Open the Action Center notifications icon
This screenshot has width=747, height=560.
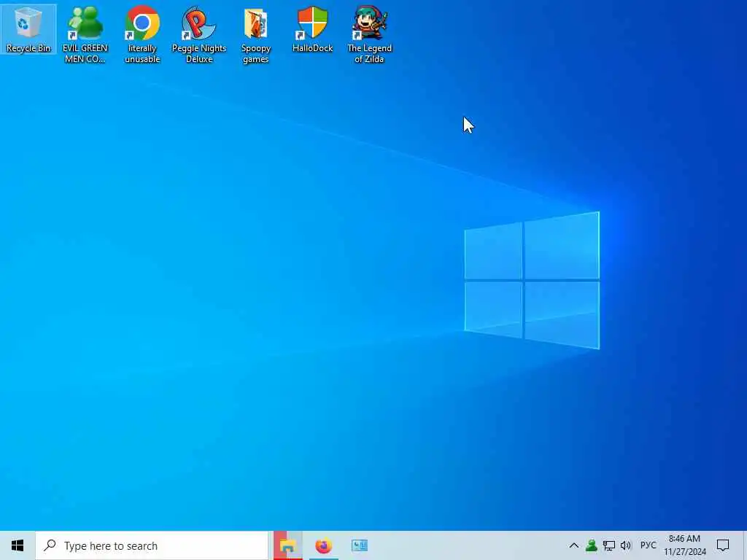pyautogui.click(x=723, y=545)
